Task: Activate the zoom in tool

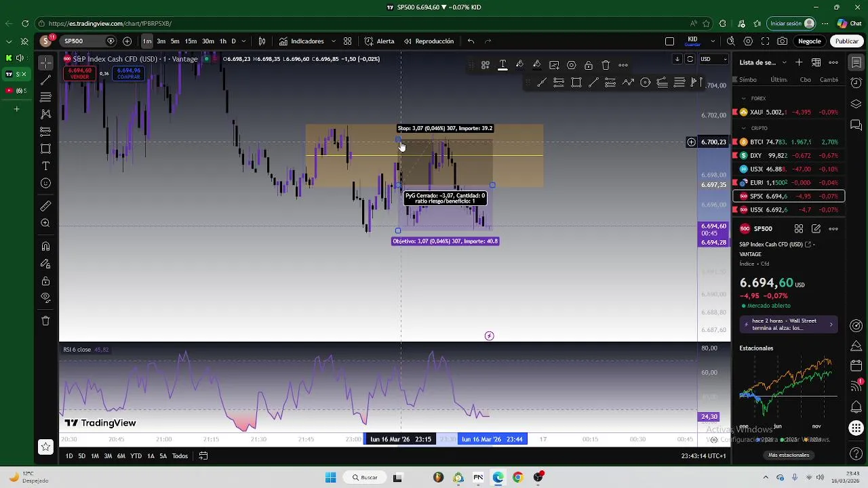Action: tap(45, 223)
